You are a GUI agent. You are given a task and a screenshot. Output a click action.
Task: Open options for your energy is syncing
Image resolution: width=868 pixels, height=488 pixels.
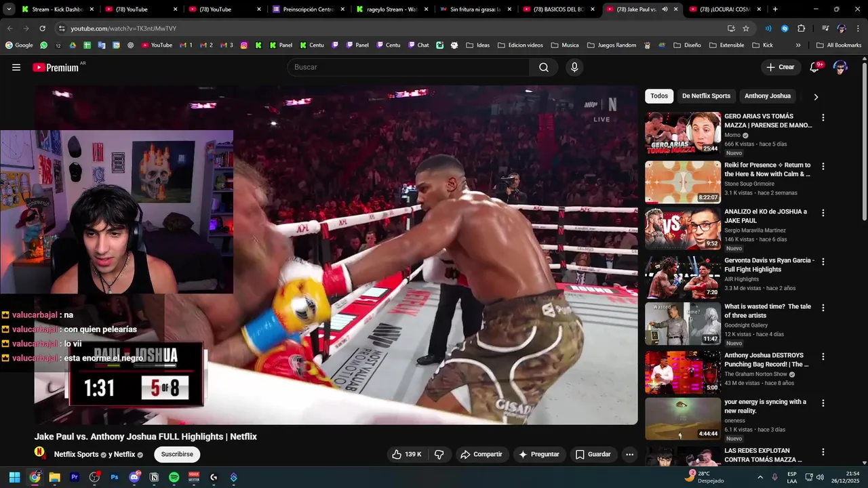coord(823,403)
